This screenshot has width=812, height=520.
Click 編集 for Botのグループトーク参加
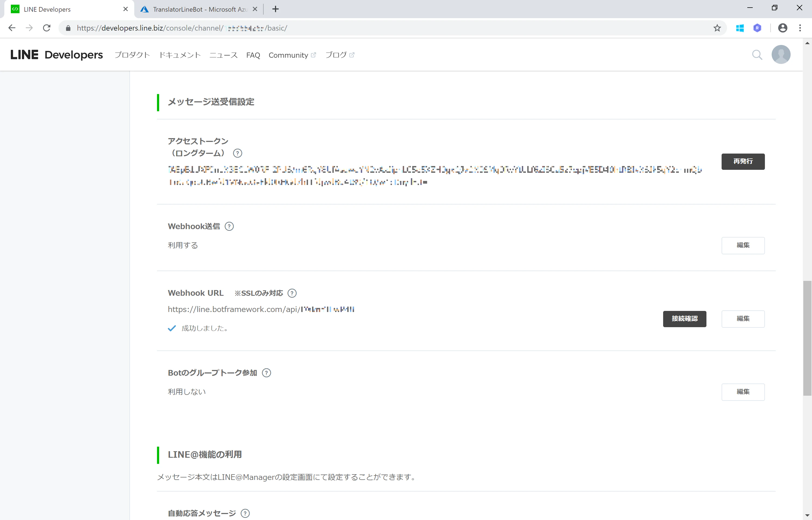tap(743, 392)
